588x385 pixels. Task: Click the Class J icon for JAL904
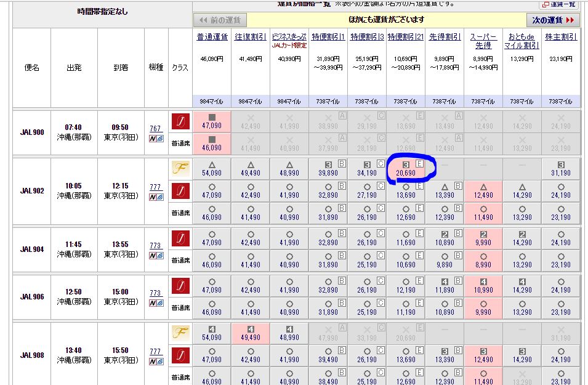pos(180,238)
